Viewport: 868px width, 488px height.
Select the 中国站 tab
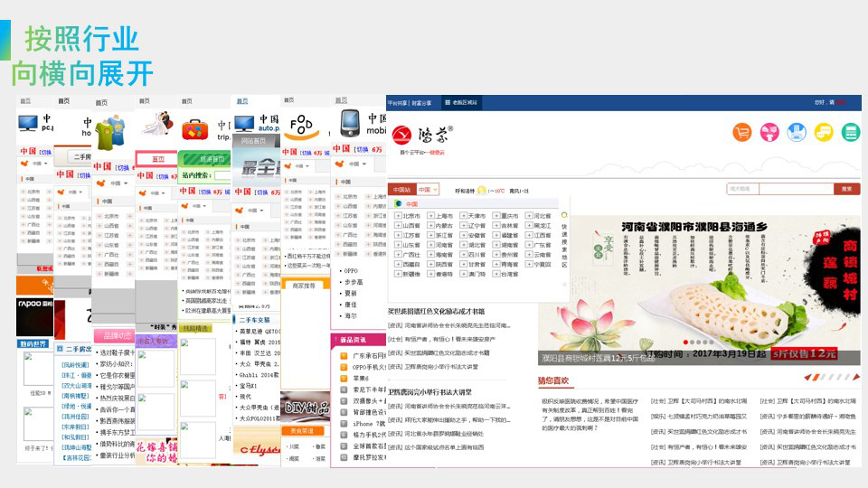401,190
